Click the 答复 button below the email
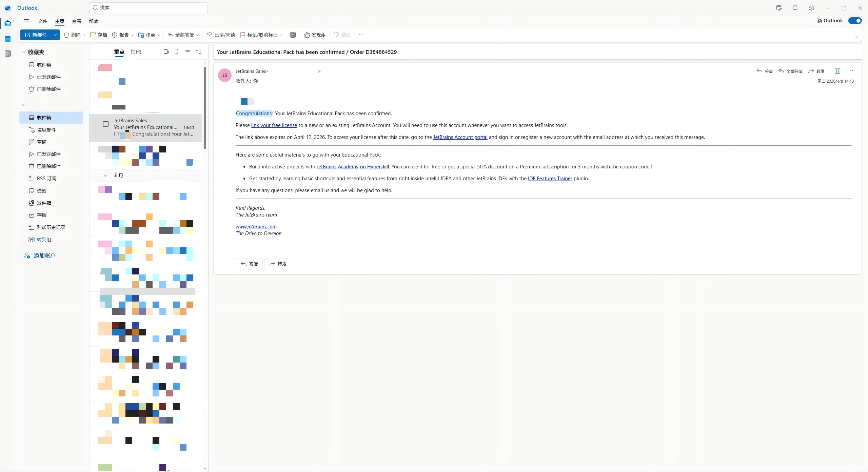 [x=249, y=264]
